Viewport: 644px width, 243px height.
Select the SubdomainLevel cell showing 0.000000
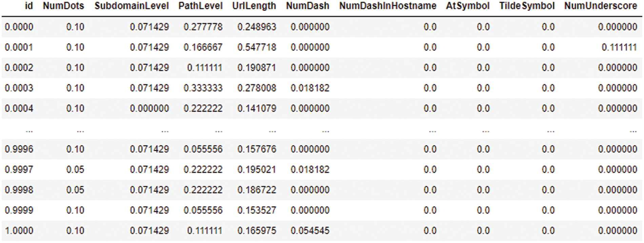point(149,108)
